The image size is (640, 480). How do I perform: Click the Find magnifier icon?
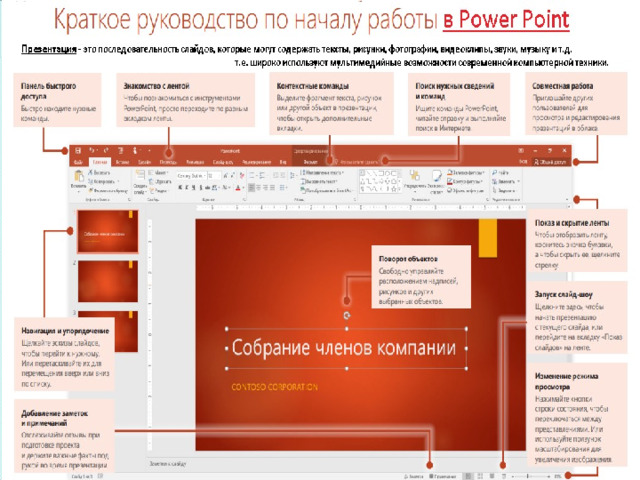[x=495, y=172]
